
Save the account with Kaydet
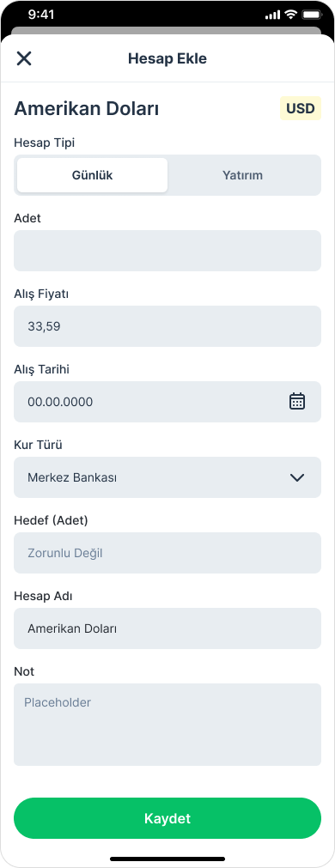(x=167, y=818)
